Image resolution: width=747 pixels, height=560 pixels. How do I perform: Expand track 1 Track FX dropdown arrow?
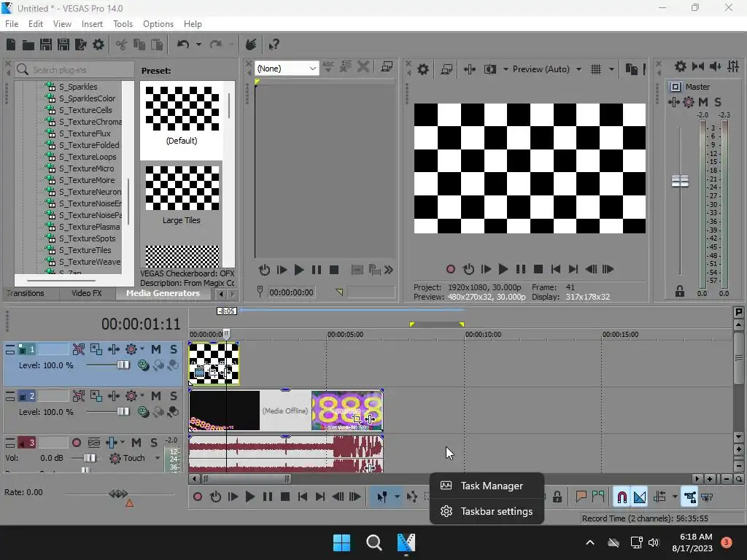142,349
